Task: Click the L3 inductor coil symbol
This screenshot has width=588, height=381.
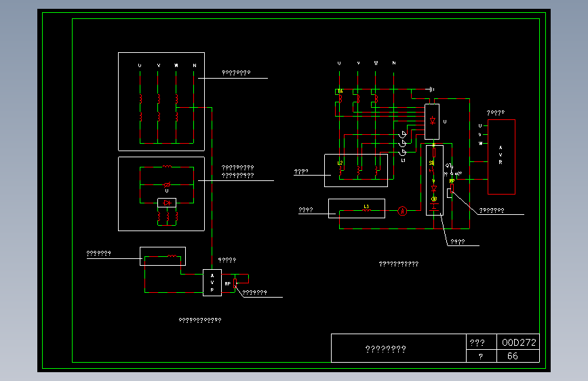Action: (367, 210)
